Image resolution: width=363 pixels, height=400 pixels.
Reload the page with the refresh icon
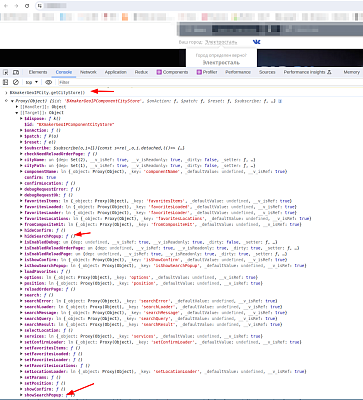(x=27, y=6)
